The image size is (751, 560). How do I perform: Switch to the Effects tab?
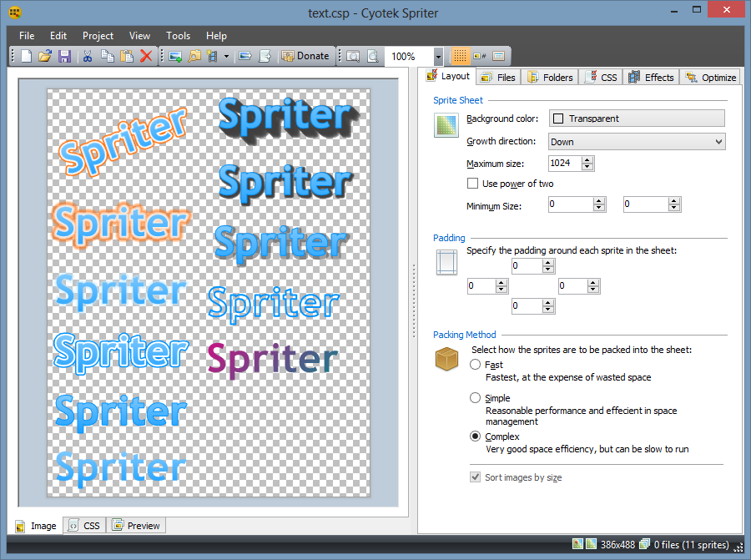(x=652, y=77)
